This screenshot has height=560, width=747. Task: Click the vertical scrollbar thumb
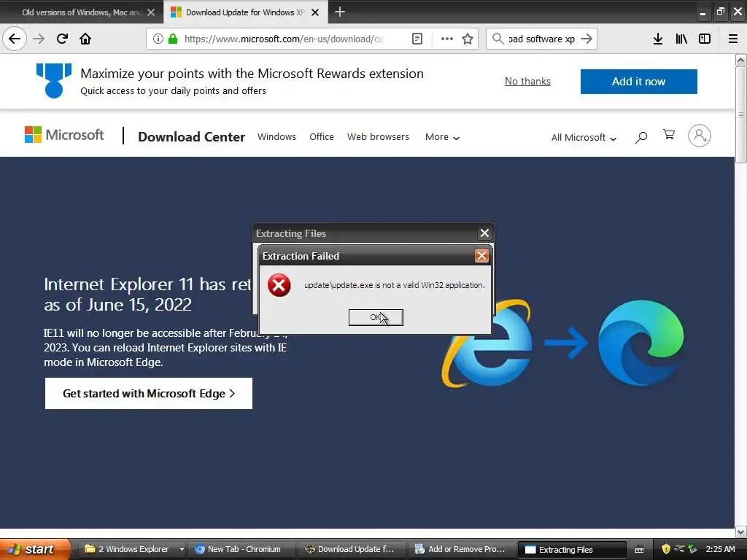741,114
